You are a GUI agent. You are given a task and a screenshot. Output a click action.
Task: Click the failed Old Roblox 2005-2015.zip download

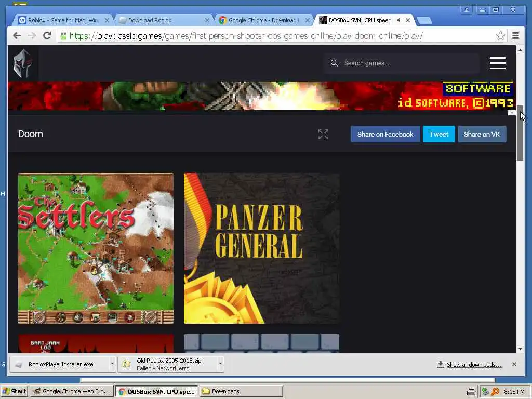(x=168, y=364)
